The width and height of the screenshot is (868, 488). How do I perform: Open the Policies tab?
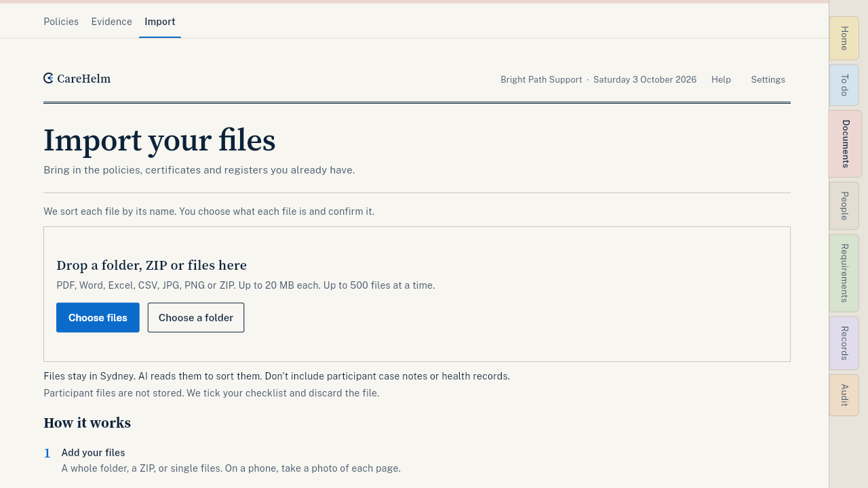[61, 22]
